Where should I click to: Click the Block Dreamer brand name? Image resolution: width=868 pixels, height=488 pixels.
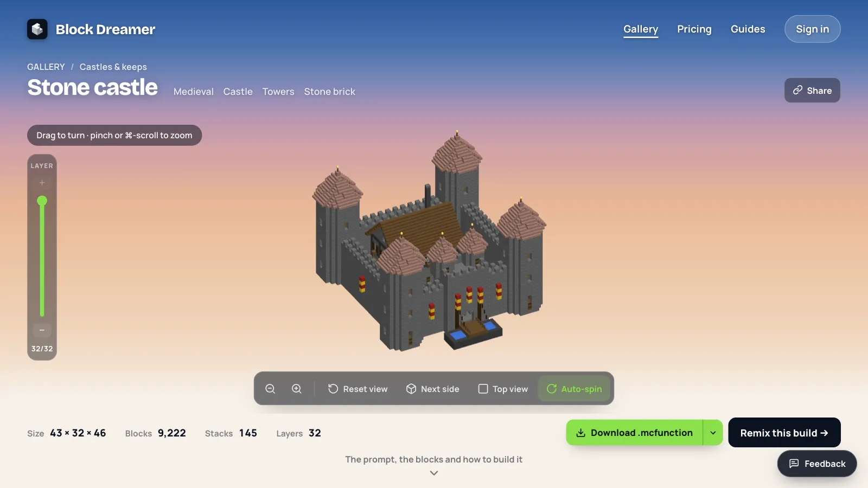[x=105, y=29]
